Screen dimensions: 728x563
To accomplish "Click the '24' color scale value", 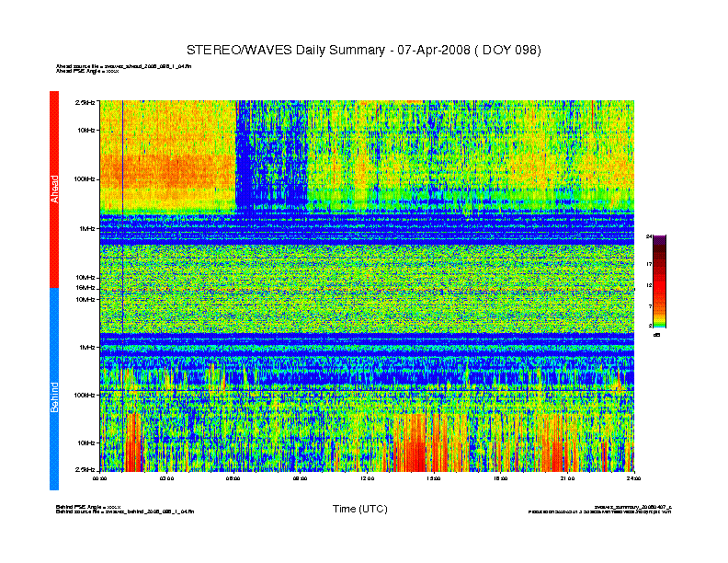I will 649,237.
